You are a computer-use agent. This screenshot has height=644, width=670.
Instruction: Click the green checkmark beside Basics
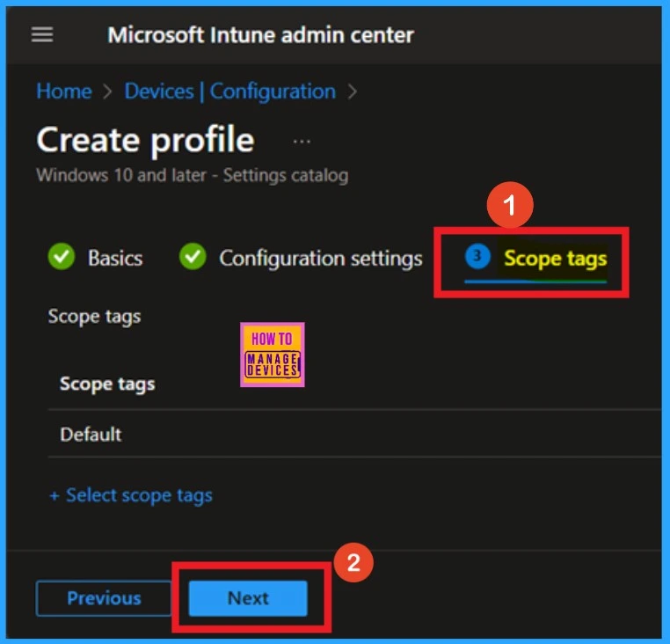click(62, 257)
